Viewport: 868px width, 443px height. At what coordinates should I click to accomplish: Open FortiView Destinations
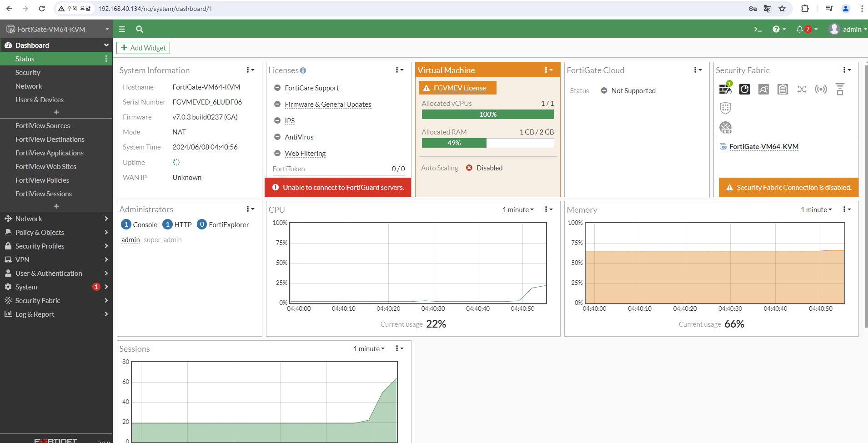(x=56, y=139)
